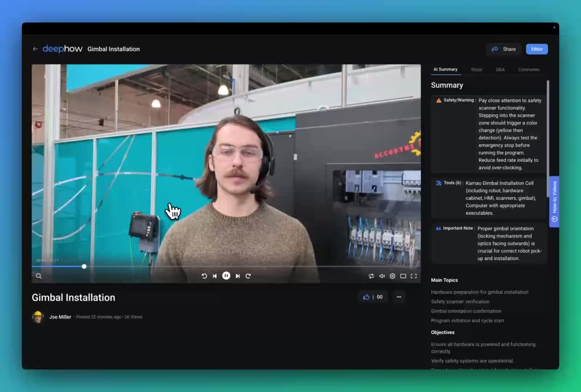
Task: Search within the video using magnifier icon
Action: click(x=39, y=276)
